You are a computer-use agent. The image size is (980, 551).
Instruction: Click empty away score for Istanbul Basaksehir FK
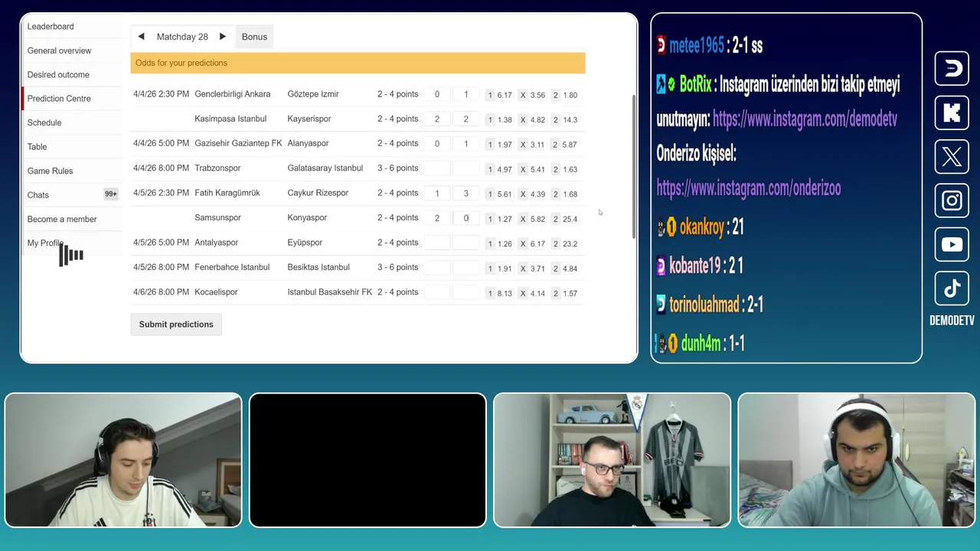click(465, 292)
